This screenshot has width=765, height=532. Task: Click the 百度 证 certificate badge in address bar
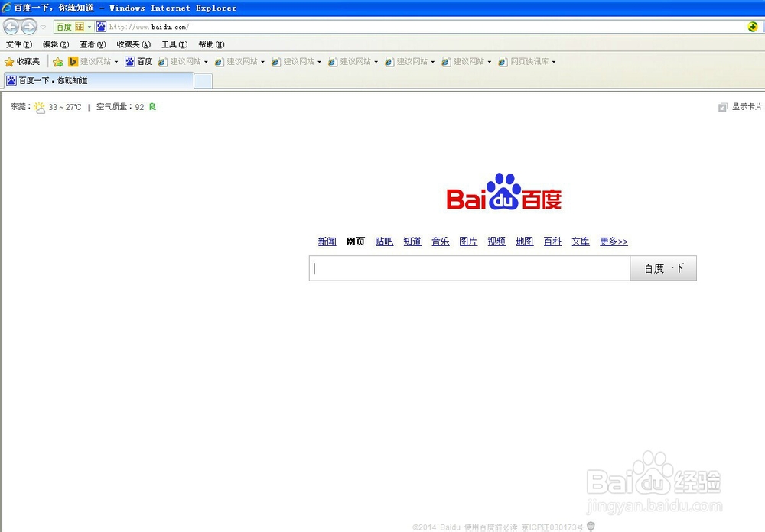coord(70,27)
